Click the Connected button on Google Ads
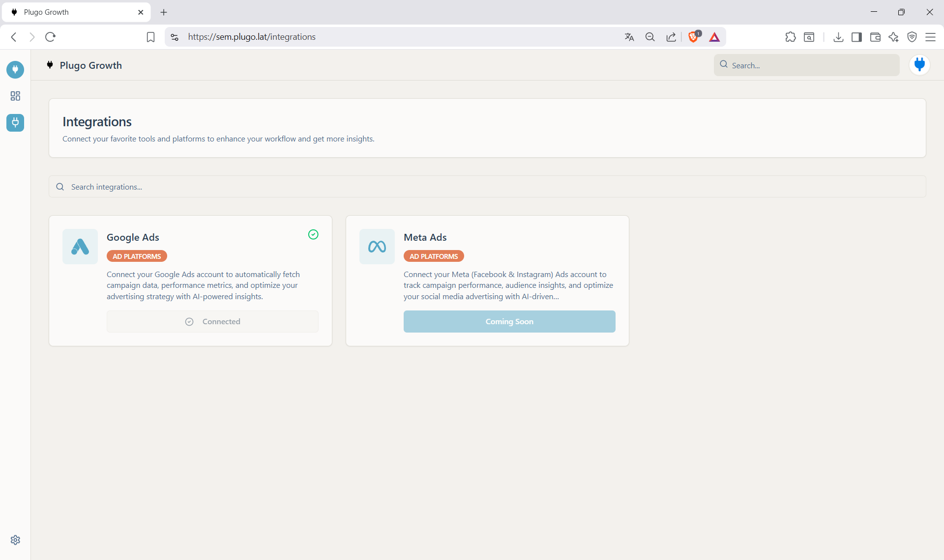Screen dimensions: 944x560 click(x=212, y=321)
